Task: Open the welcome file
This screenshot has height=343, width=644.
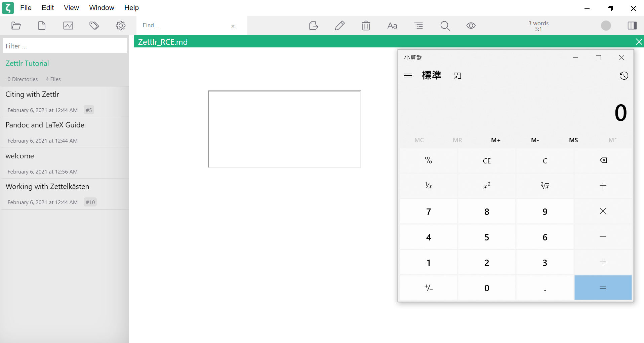Action: click(65, 163)
